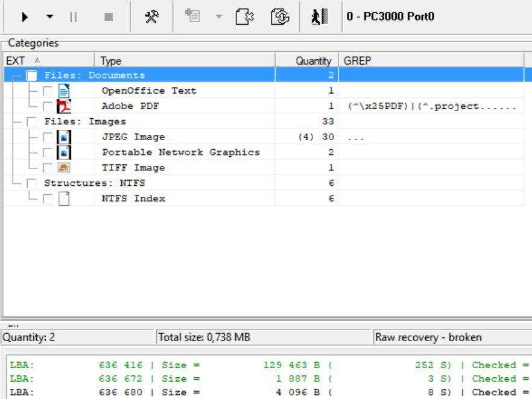Click the refresh-arrows document toolbar icon
Viewport: 532px width, 399px height.
click(279, 17)
